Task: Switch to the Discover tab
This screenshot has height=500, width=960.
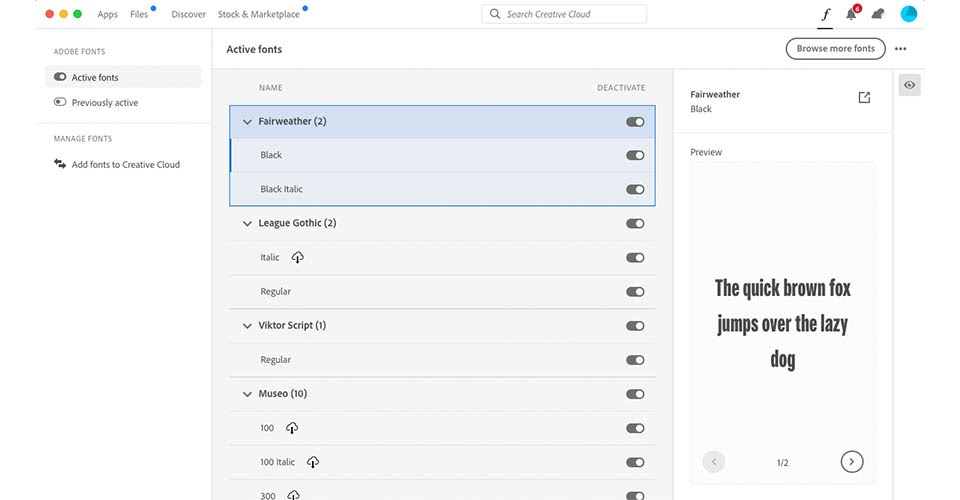Action: (188, 15)
